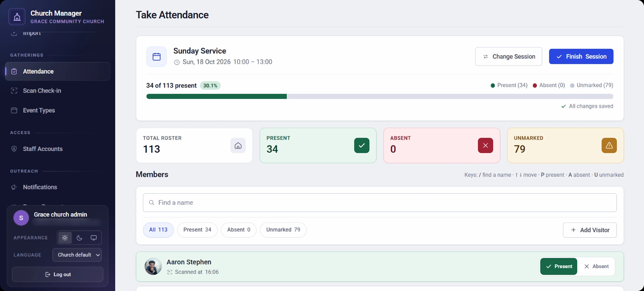Viewport: 644px width, 291px height.
Task: Click Add Visitor button
Action: (590, 230)
